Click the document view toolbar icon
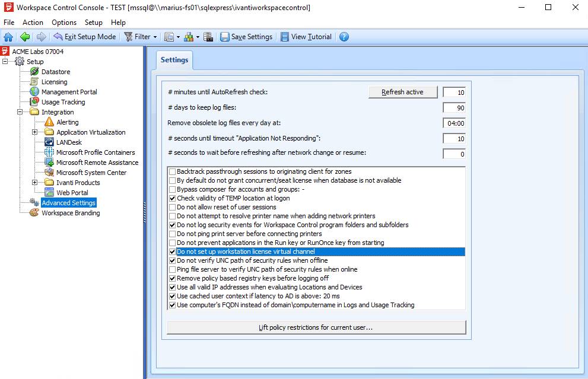This screenshot has width=588, height=379. (x=169, y=37)
